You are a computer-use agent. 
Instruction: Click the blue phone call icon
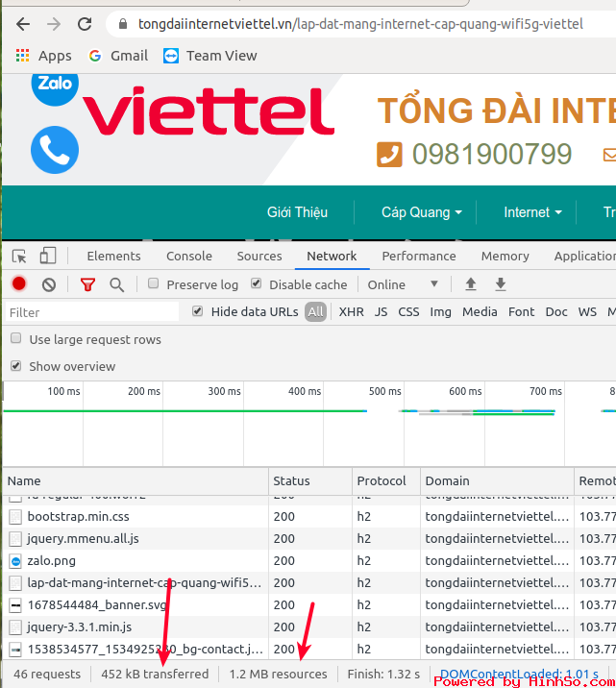point(55,150)
